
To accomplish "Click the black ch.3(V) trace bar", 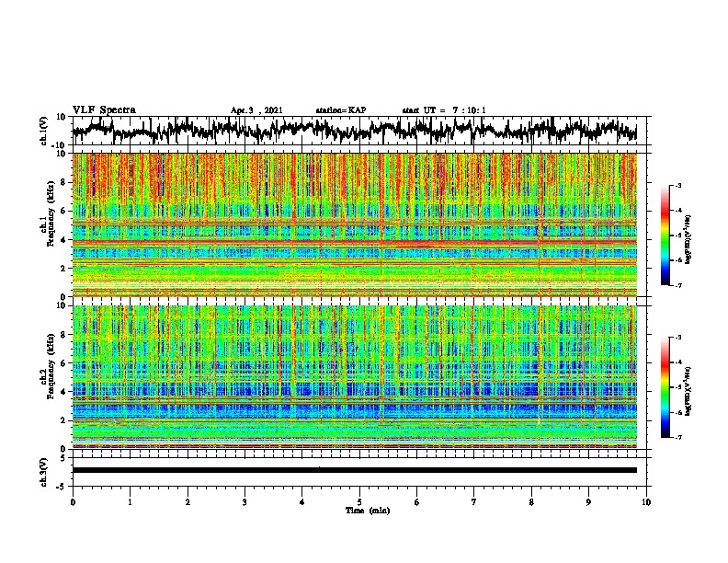I will point(355,470).
